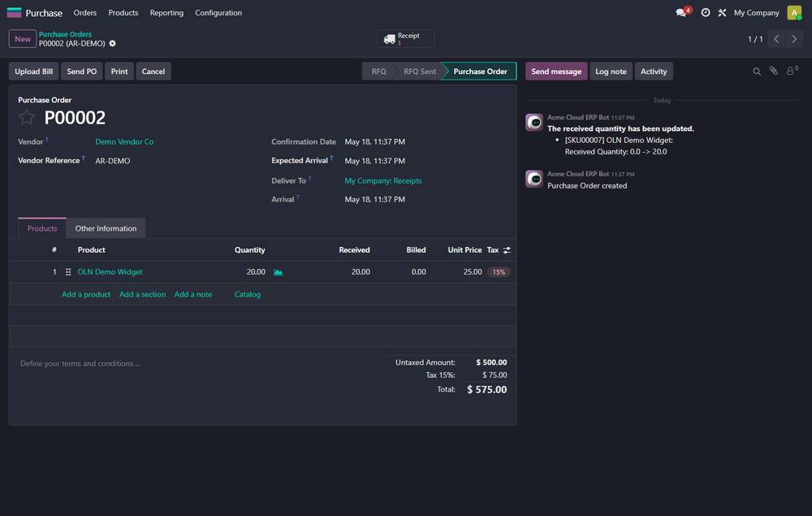Search messages in the chatter
This screenshot has width=812, height=516.
click(x=757, y=72)
